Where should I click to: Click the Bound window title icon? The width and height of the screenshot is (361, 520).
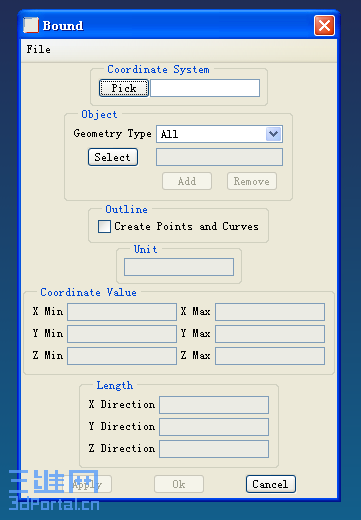(31, 25)
